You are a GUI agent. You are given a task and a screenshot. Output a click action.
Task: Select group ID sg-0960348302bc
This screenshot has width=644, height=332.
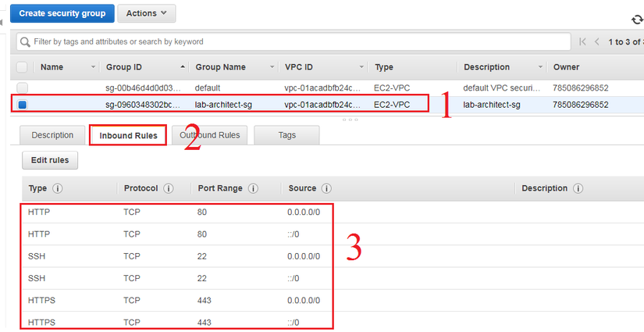coord(143,105)
